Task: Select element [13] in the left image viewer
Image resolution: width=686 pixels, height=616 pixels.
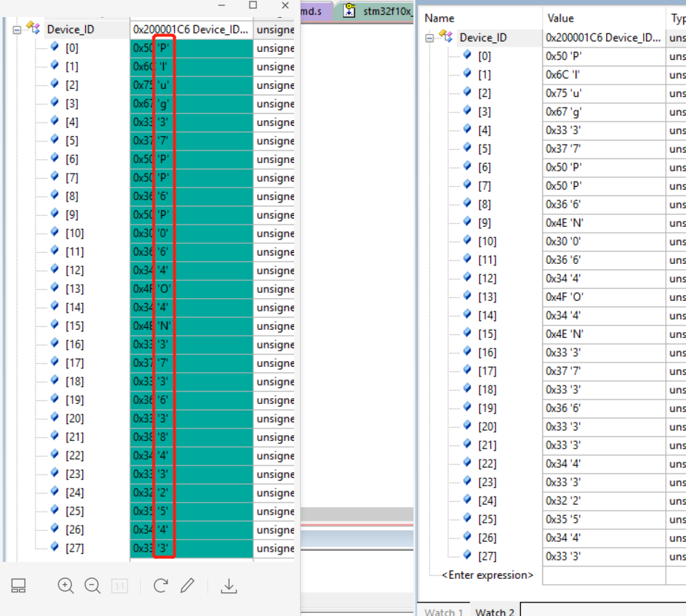Action: click(74, 289)
